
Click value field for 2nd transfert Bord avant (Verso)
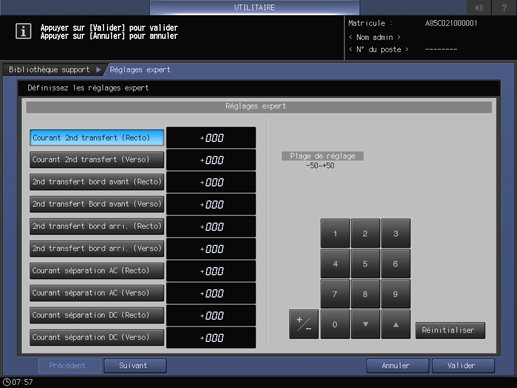211,204
